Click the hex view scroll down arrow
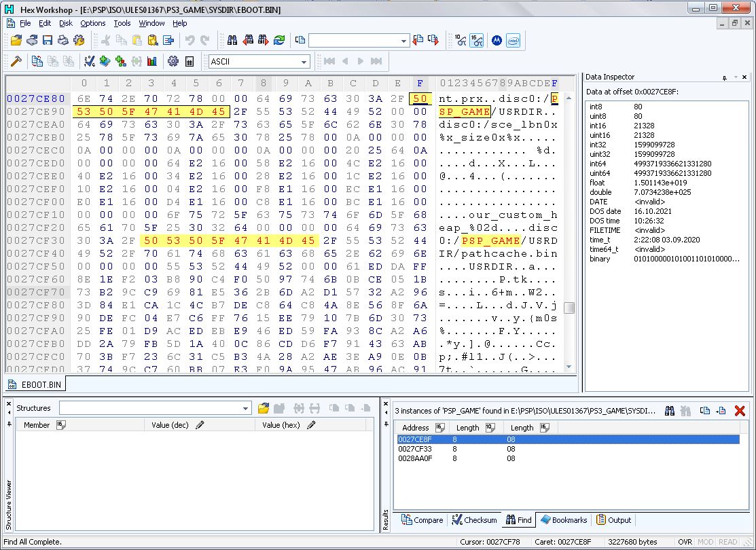 (569, 367)
